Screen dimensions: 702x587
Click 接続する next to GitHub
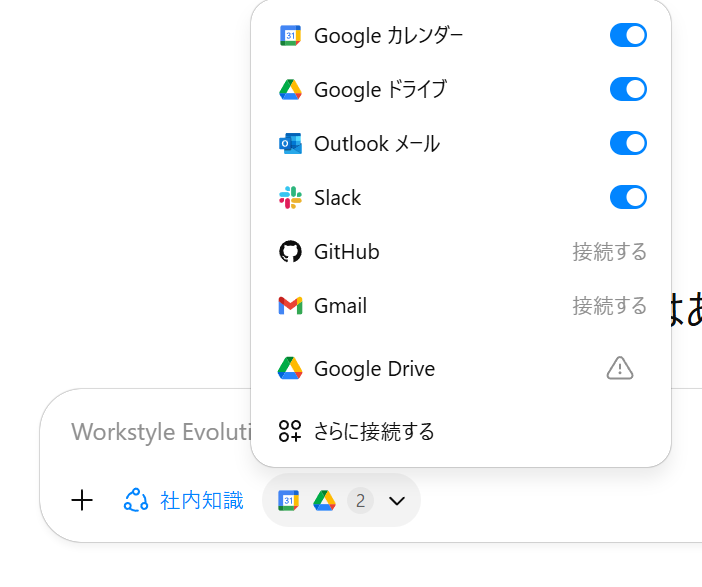pos(610,252)
